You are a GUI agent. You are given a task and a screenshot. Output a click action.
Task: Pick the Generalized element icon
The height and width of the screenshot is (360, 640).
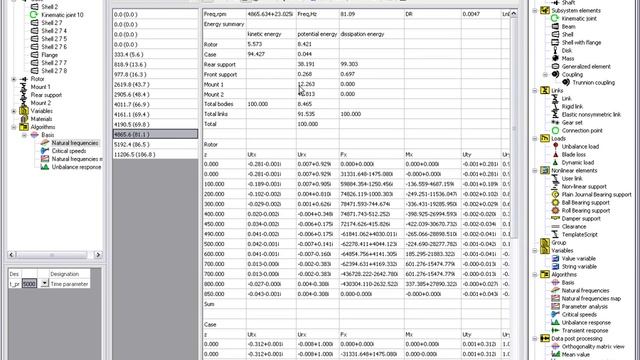[555, 67]
